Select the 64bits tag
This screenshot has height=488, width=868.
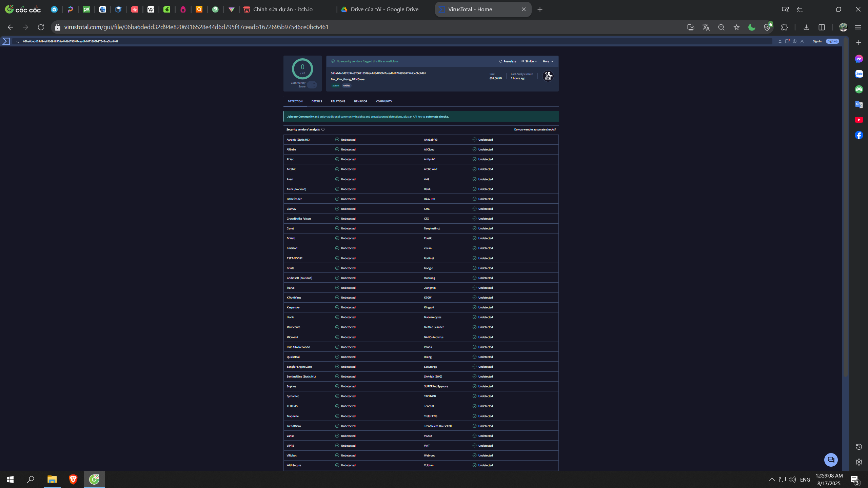pos(347,86)
